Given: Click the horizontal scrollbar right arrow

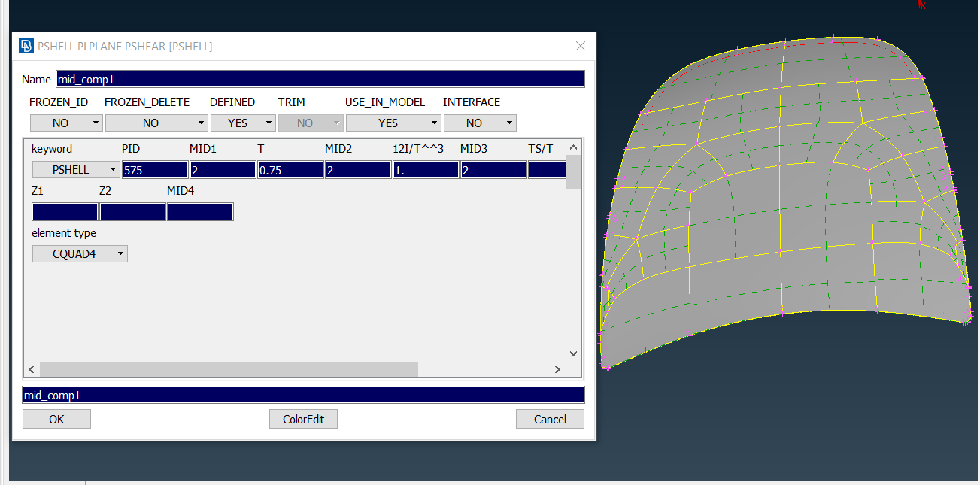Looking at the screenshot, I should point(557,369).
